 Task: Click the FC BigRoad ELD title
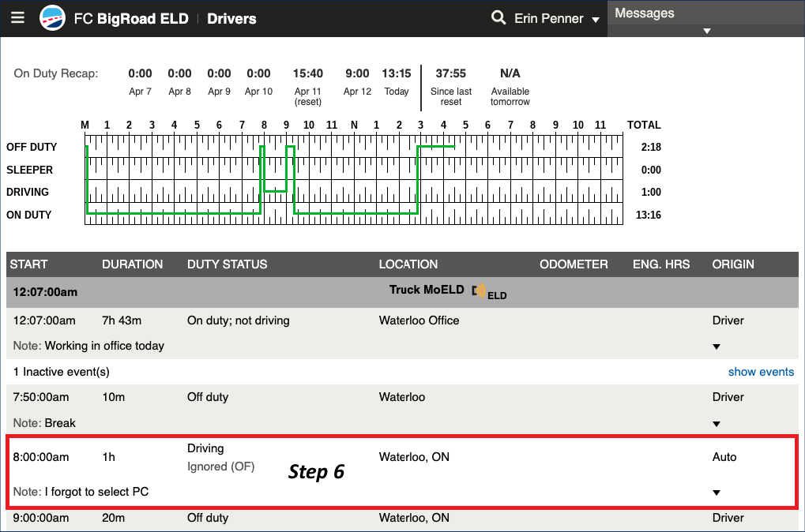pyautogui.click(x=131, y=19)
